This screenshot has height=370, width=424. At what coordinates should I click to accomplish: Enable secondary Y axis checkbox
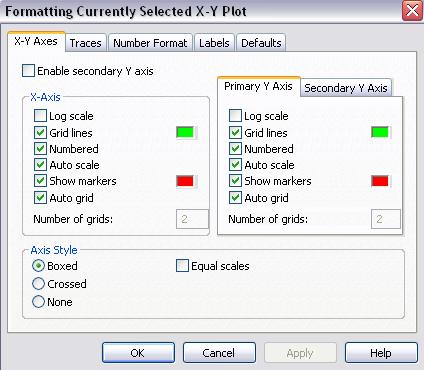[x=28, y=71]
